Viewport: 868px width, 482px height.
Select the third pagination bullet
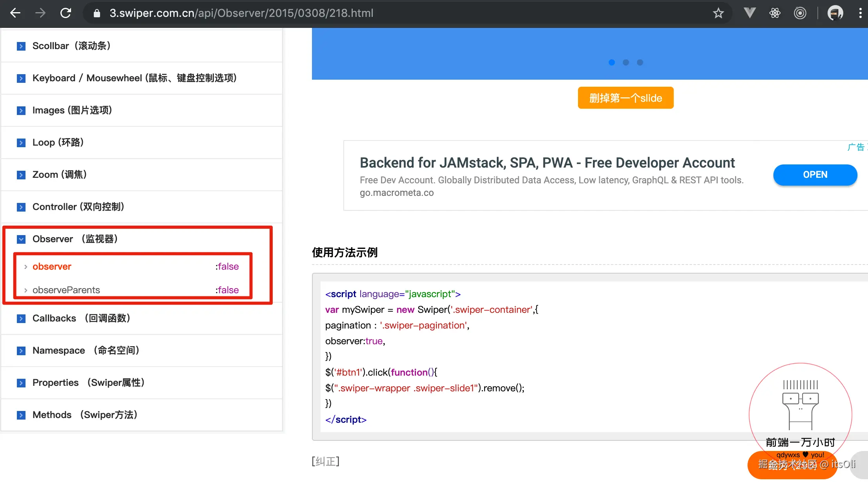coord(640,62)
